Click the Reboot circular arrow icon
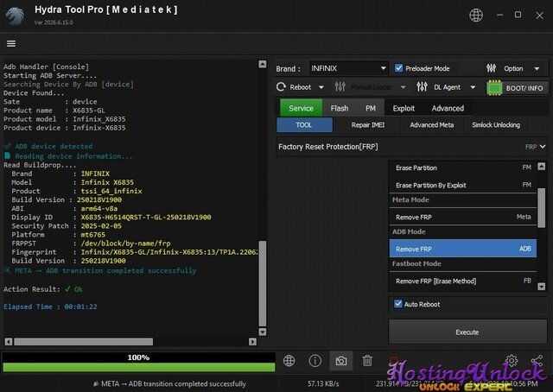This screenshot has width=553, height=392. pos(281,86)
